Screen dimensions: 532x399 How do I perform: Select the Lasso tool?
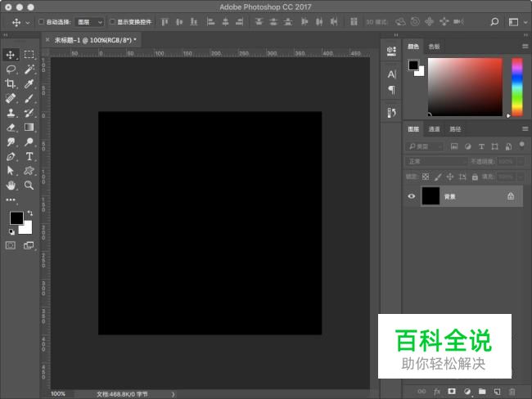[x=11, y=69]
